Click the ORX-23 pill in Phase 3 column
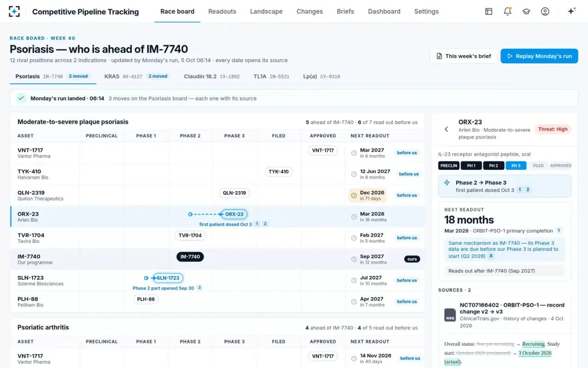 (x=234, y=214)
